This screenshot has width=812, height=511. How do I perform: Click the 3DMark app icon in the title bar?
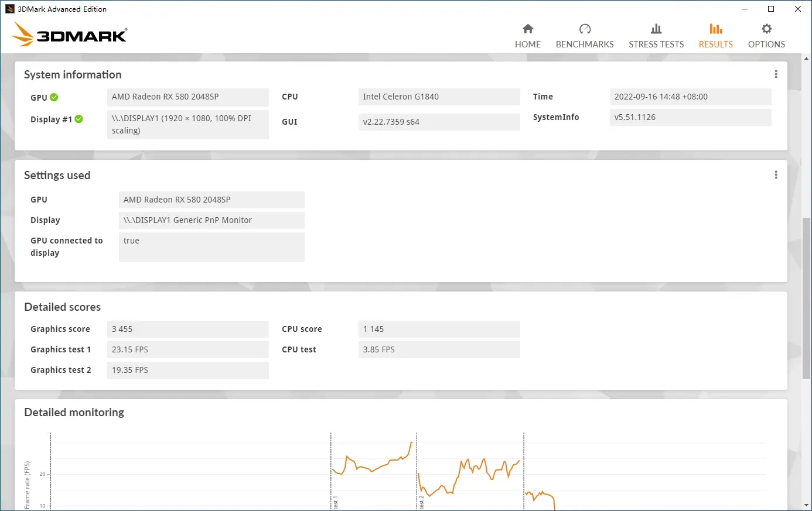(x=9, y=9)
